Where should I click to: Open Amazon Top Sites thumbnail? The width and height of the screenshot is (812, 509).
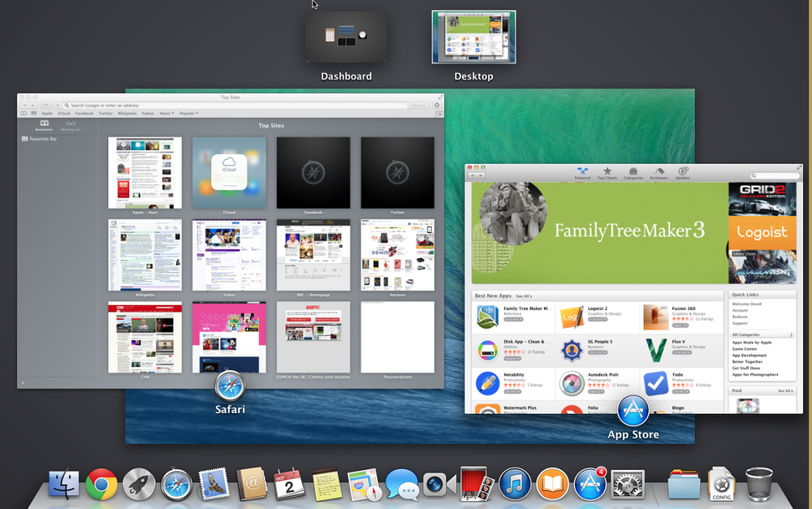coord(398,255)
